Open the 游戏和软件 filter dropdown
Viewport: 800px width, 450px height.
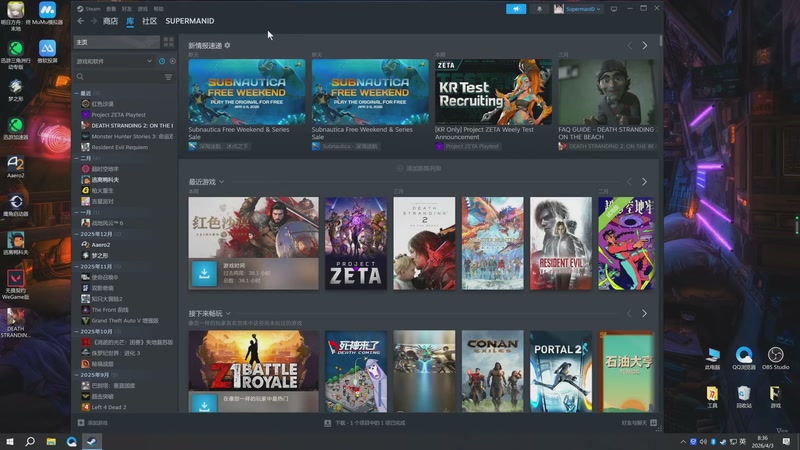coord(114,61)
